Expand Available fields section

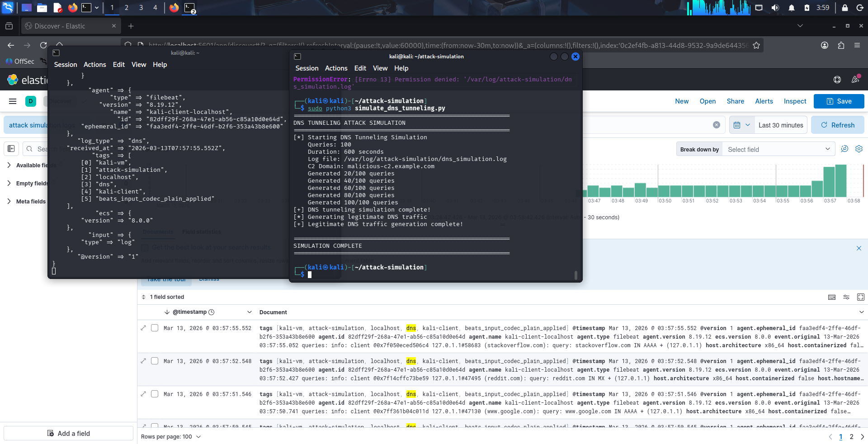[x=9, y=165]
